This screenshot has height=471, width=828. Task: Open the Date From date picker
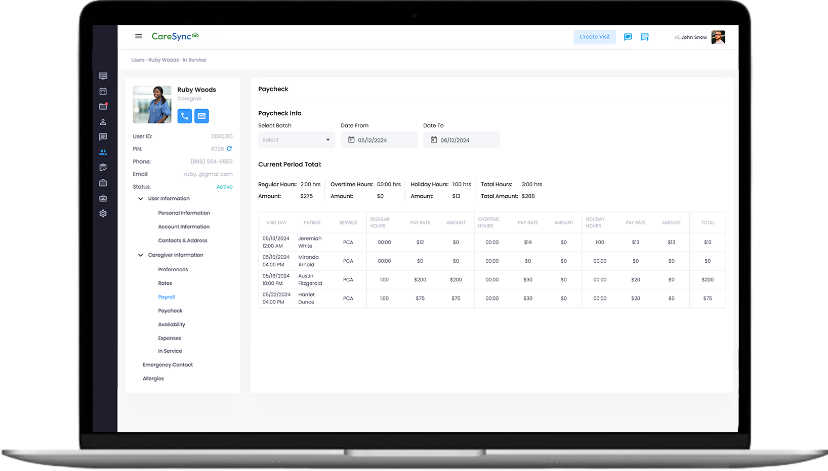pos(378,140)
